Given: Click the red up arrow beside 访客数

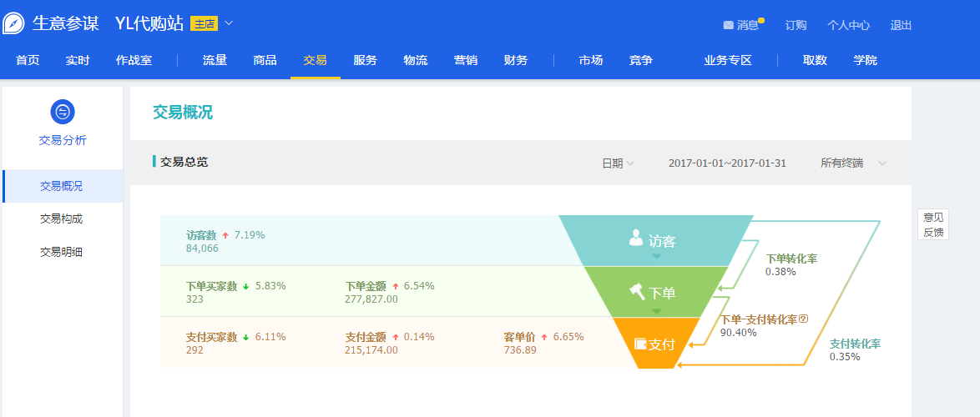Looking at the screenshot, I should point(225,236).
